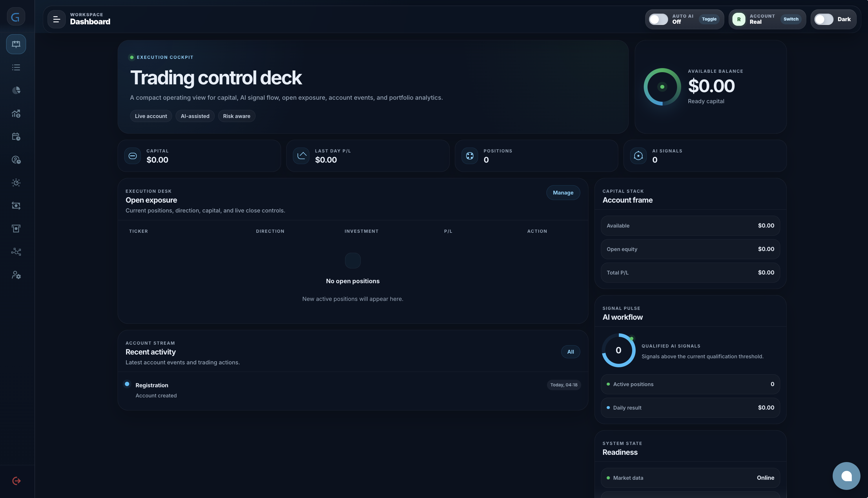Click the available balance ring gauge
This screenshot has width=868, height=498.
[662, 87]
